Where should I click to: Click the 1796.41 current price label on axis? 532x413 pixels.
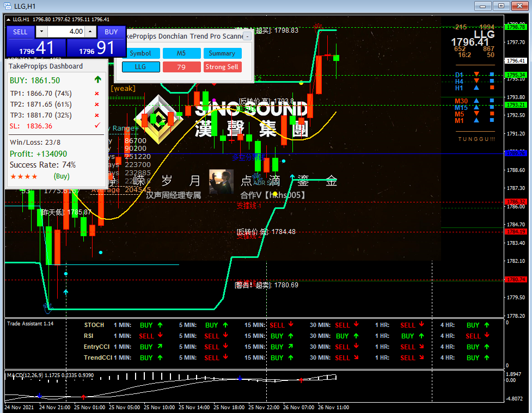pos(516,61)
